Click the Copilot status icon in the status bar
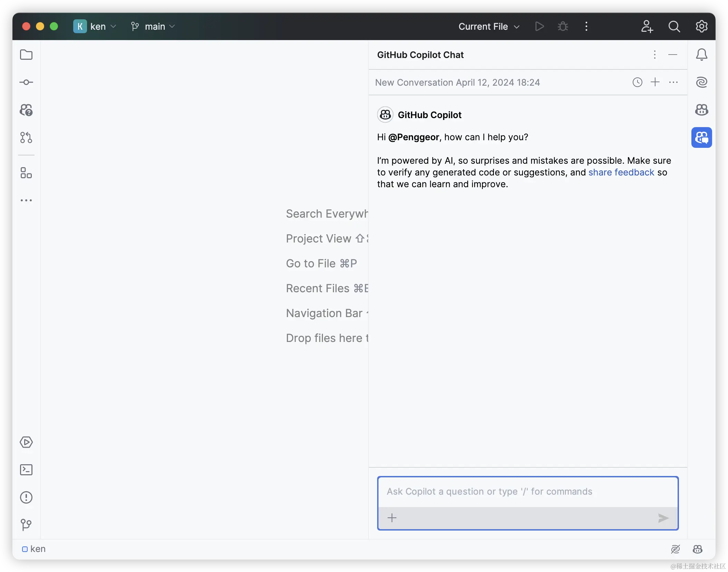728x572 pixels. click(x=698, y=549)
